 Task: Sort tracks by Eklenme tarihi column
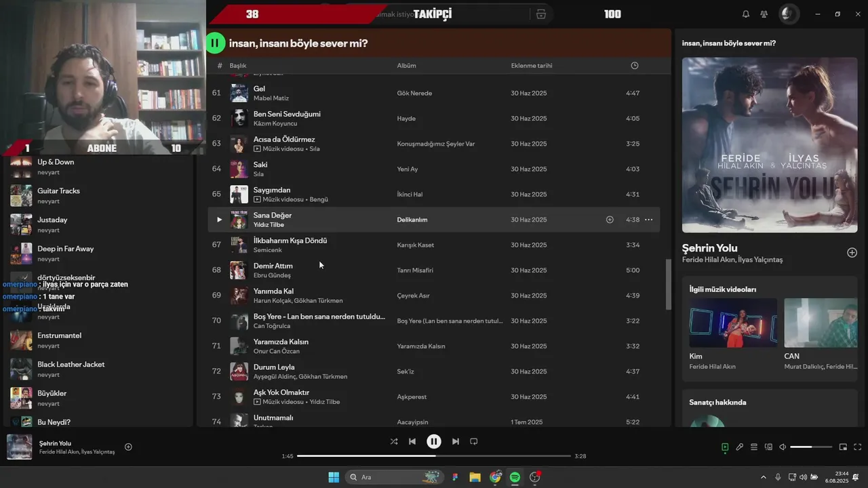tap(532, 66)
